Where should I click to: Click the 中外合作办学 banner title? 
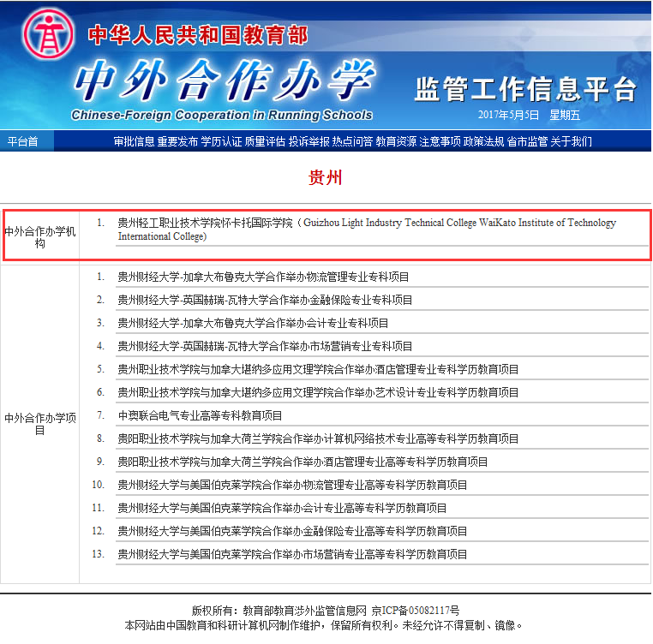[x=223, y=81]
